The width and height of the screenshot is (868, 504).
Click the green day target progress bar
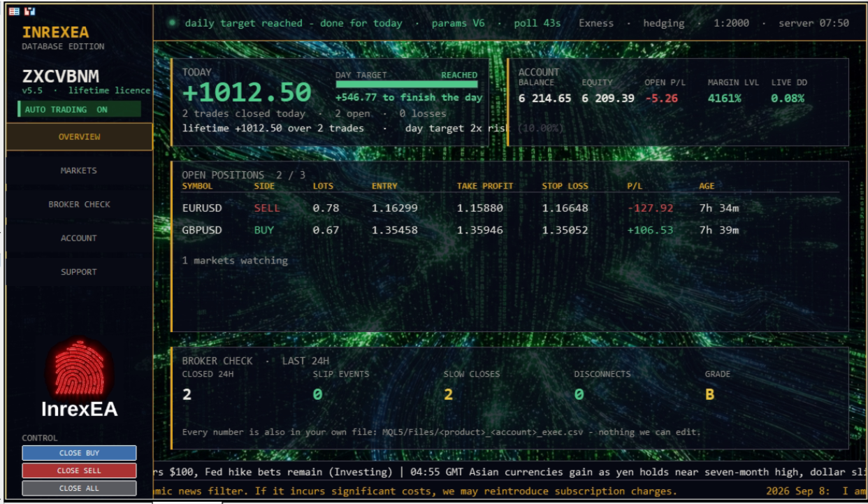tap(407, 85)
